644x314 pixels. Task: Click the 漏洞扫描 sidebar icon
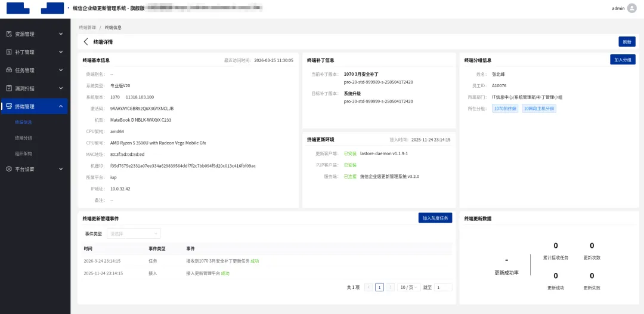click(9, 88)
